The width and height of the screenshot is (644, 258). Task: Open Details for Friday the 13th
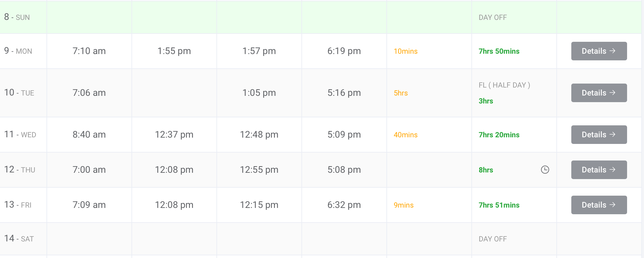pyautogui.click(x=599, y=205)
